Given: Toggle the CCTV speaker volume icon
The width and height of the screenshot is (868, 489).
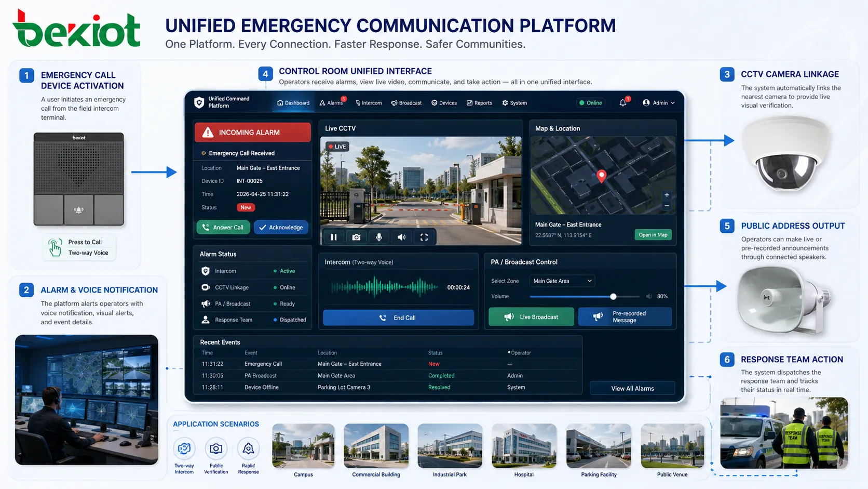Looking at the screenshot, I should point(401,237).
